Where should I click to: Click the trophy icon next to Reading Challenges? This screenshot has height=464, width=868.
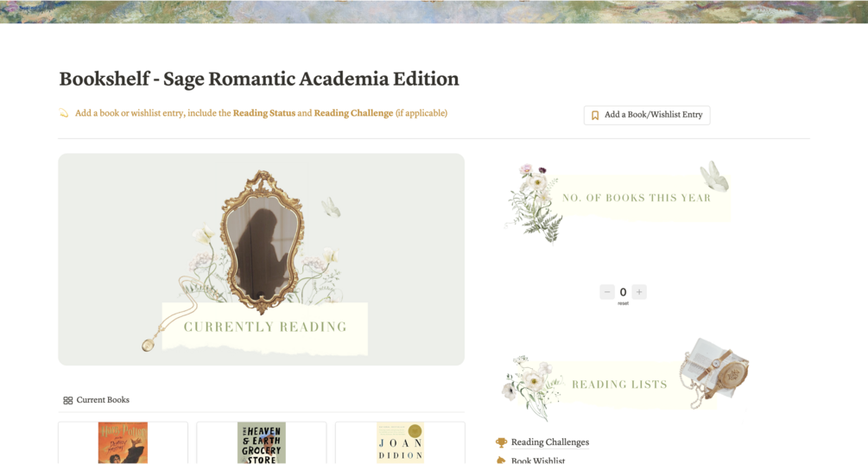(x=501, y=442)
